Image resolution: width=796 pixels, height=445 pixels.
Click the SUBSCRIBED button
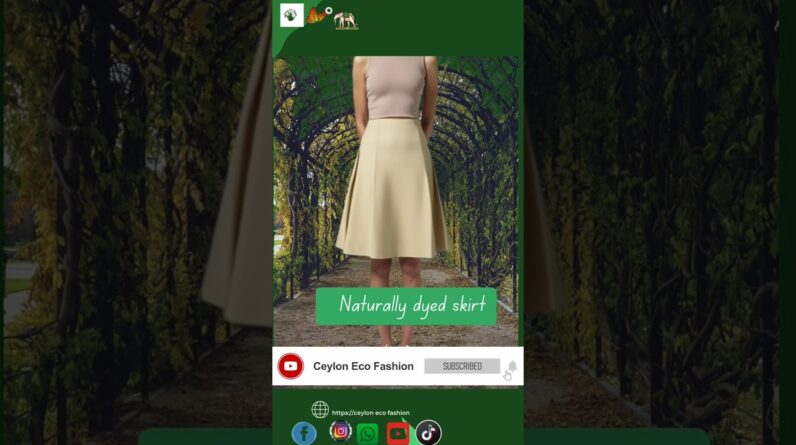pos(462,366)
